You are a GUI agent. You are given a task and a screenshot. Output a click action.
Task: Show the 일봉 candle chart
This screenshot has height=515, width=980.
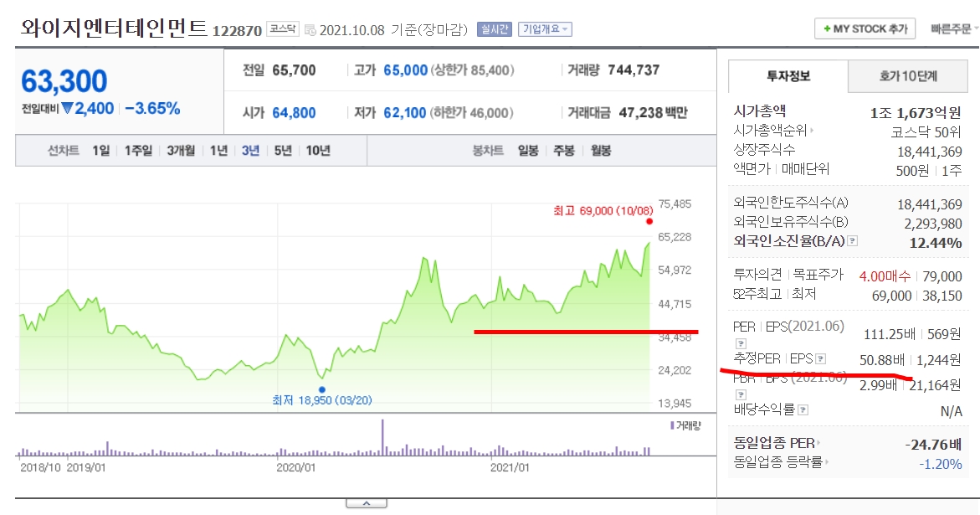click(x=528, y=151)
